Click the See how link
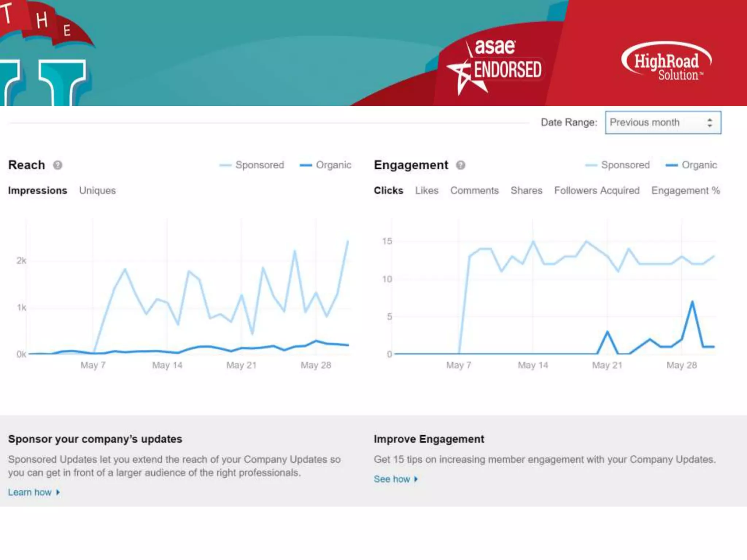747x560 pixels. pyautogui.click(x=392, y=479)
